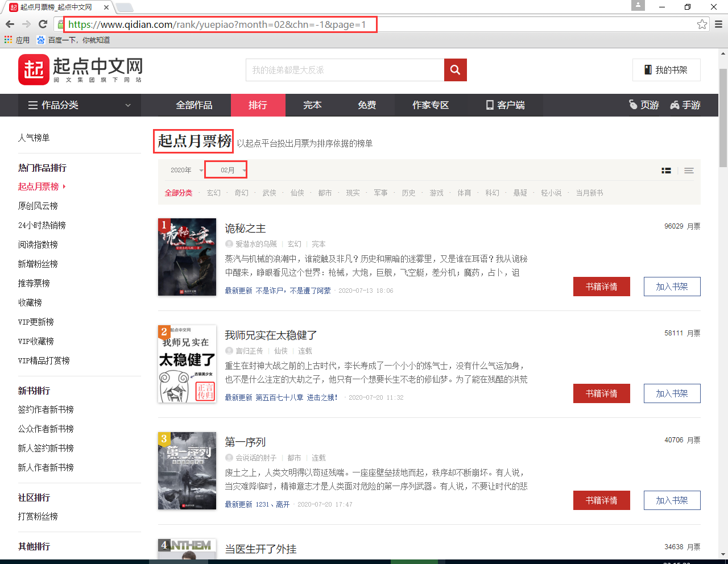Open the 完本 nav tab
The width and height of the screenshot is (728, 564).
point(312,105)
